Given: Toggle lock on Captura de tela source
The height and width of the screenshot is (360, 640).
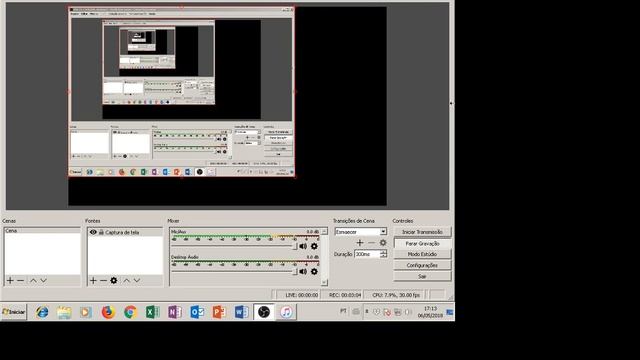Looking at the screenshot, I should click(101, 232).
